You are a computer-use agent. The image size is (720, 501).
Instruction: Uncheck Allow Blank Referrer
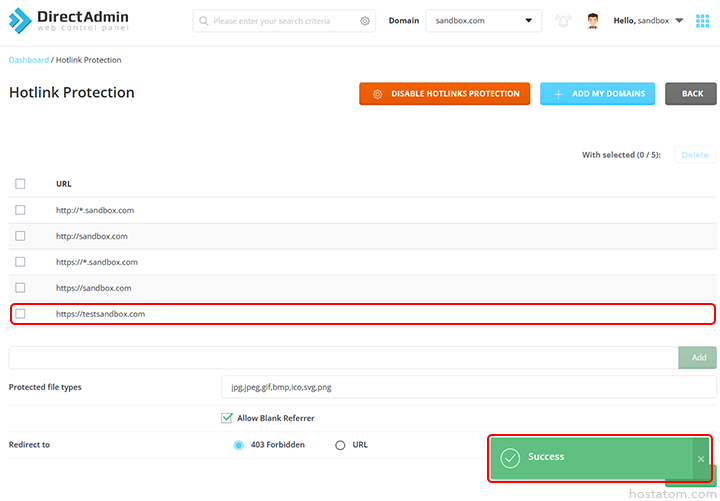point(227,418)
